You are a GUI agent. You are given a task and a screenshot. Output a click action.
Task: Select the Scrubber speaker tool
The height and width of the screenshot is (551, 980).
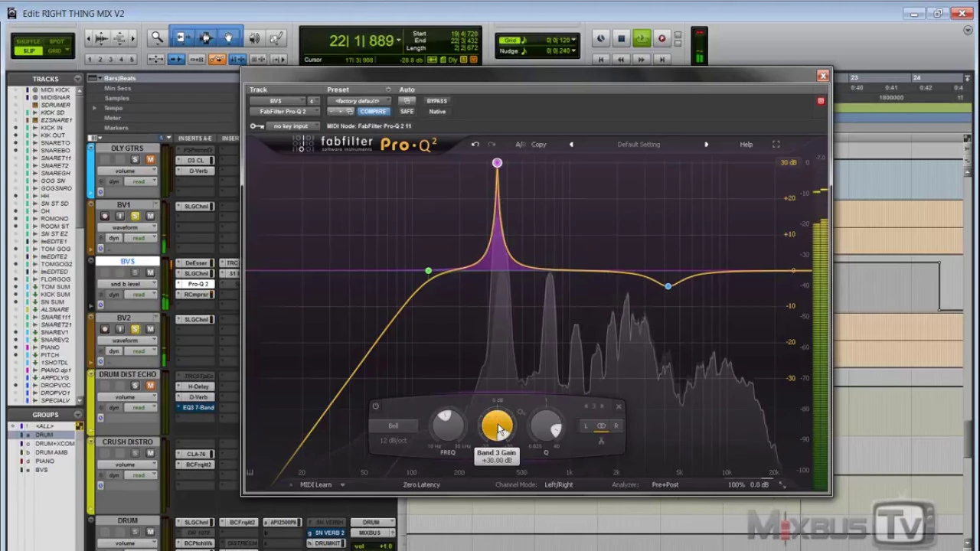click(254, 37)
